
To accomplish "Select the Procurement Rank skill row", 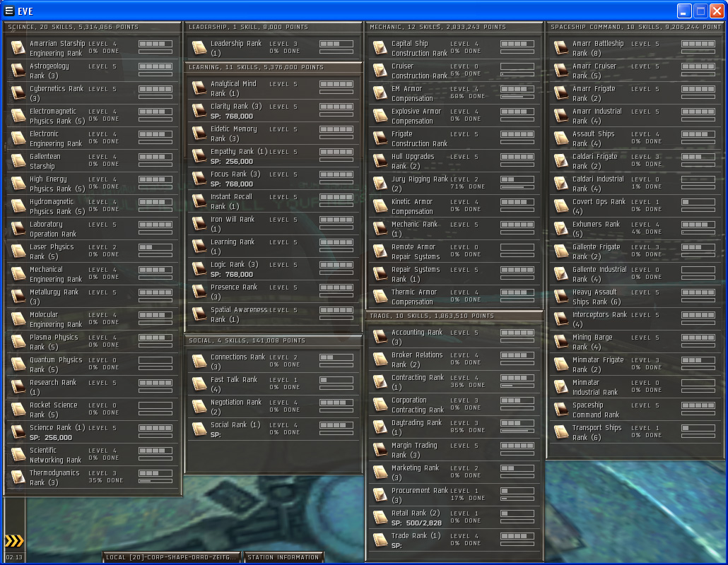I will (454, 495).
